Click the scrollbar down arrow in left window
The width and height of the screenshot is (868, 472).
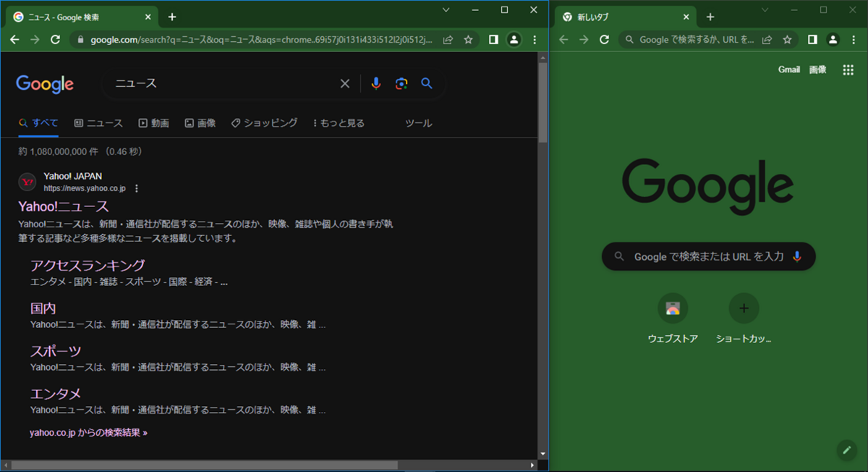click(x=542, y=454)
